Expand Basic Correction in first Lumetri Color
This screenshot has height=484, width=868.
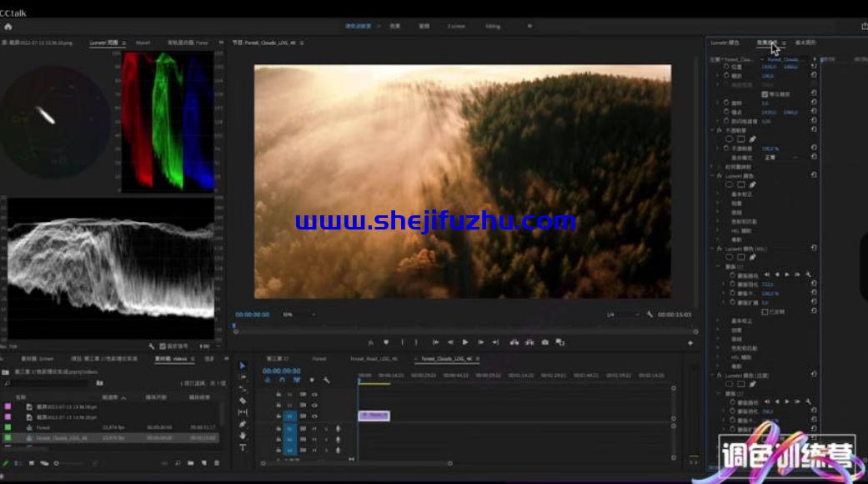pos(719,194)
